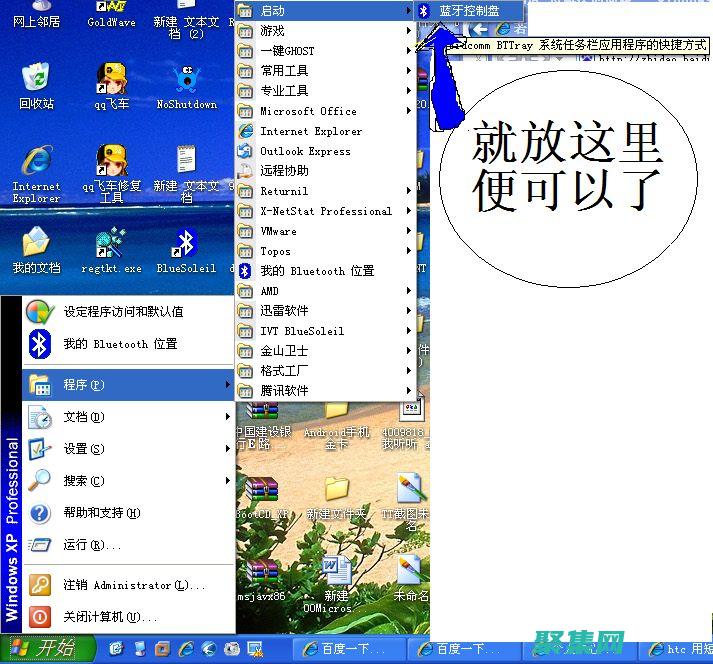Select 蓝牙控制盘 in the 启动 submenu

[468, 11]
